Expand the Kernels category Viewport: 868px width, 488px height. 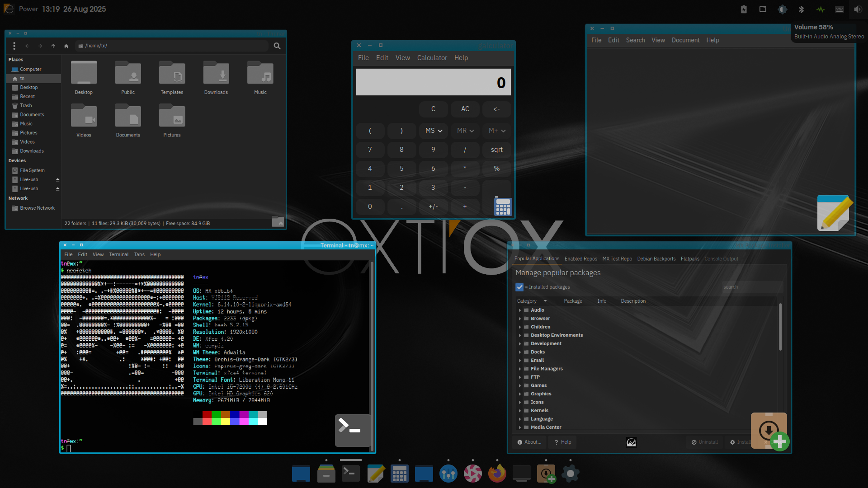point(520,411)
